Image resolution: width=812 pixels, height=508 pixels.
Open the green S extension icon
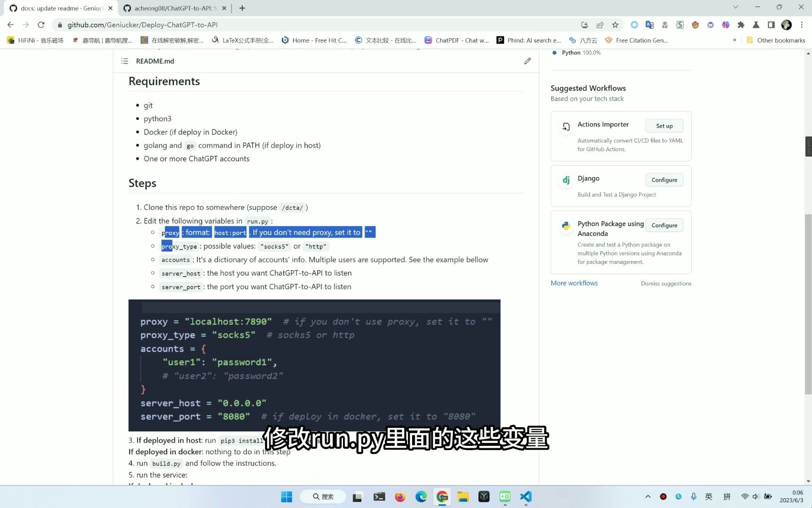point(680,25)
